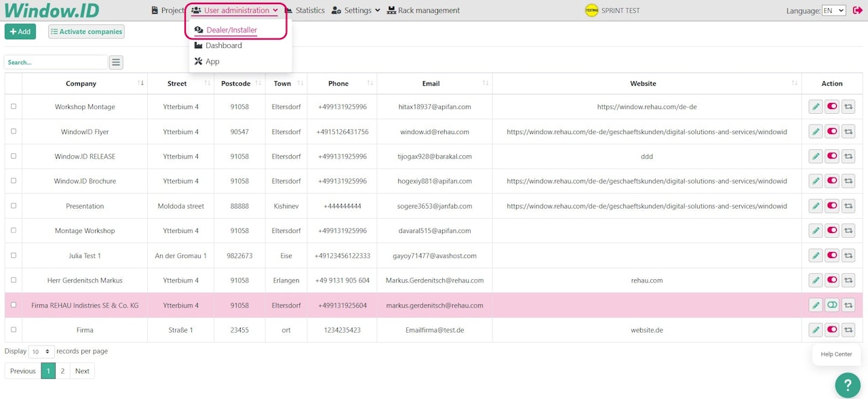The image size is (868, 399).
Task: Click the green Add button
Action: click(20, 31)
